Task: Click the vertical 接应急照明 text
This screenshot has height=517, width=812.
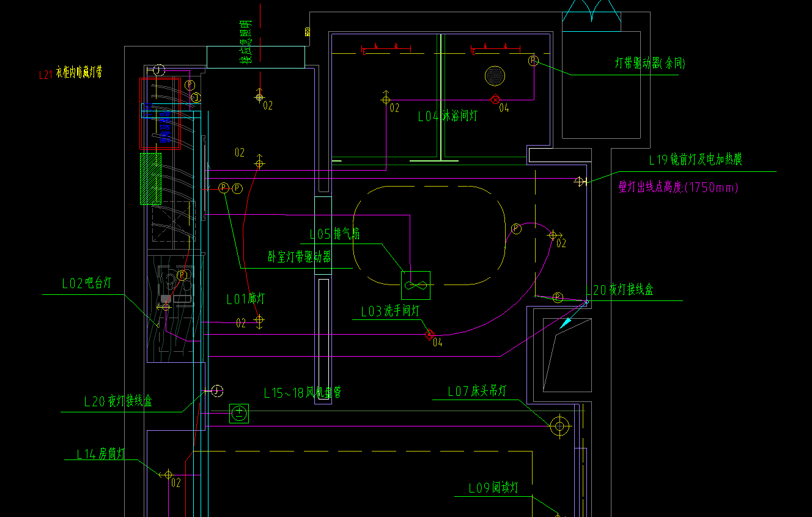Action: [247, 42]
